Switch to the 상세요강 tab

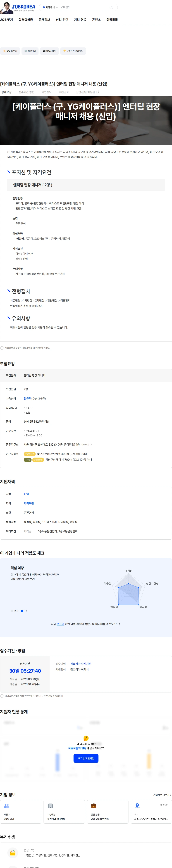(x=6, y=92)
